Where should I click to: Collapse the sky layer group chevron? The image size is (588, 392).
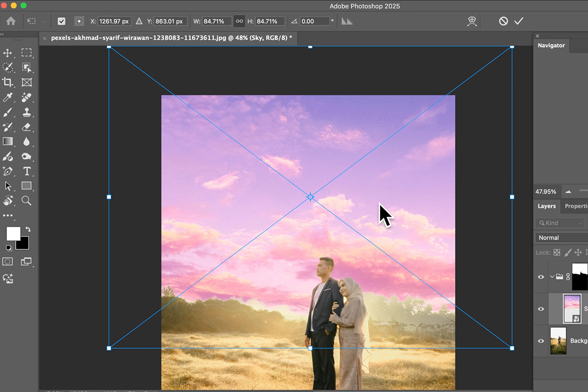click(552, 277)
